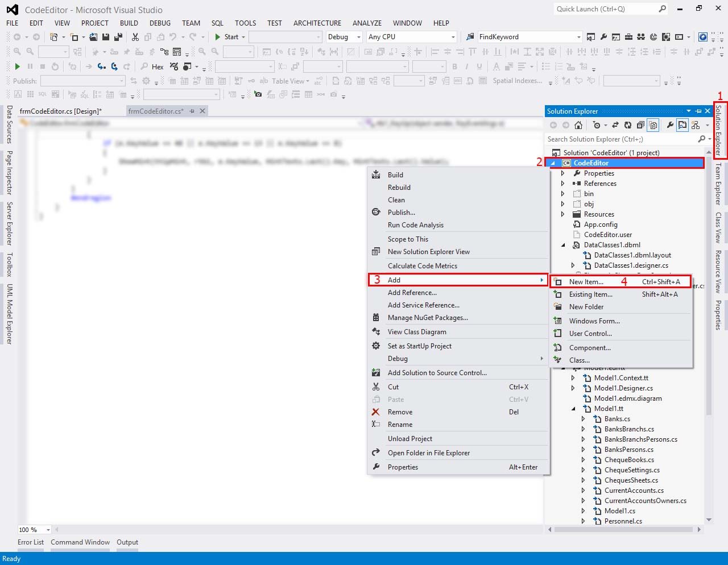Open the Error List tab
Screen dimensions: 728x565
click(x=31, y=542)
